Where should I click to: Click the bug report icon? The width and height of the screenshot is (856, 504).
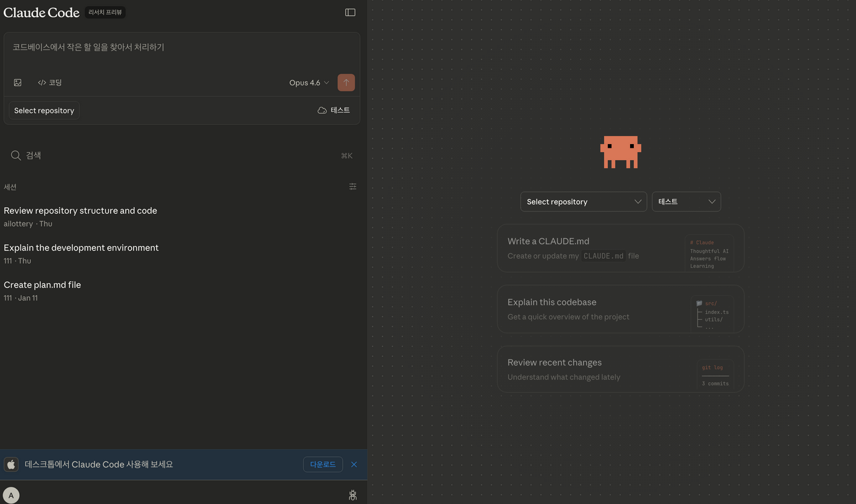click(353, 495)
